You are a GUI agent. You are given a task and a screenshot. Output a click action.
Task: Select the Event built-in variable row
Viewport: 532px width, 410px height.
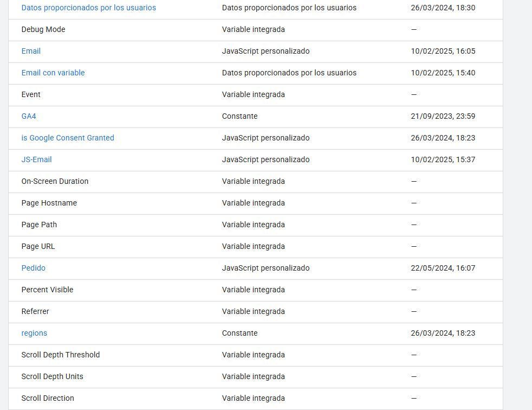(256, 95)
